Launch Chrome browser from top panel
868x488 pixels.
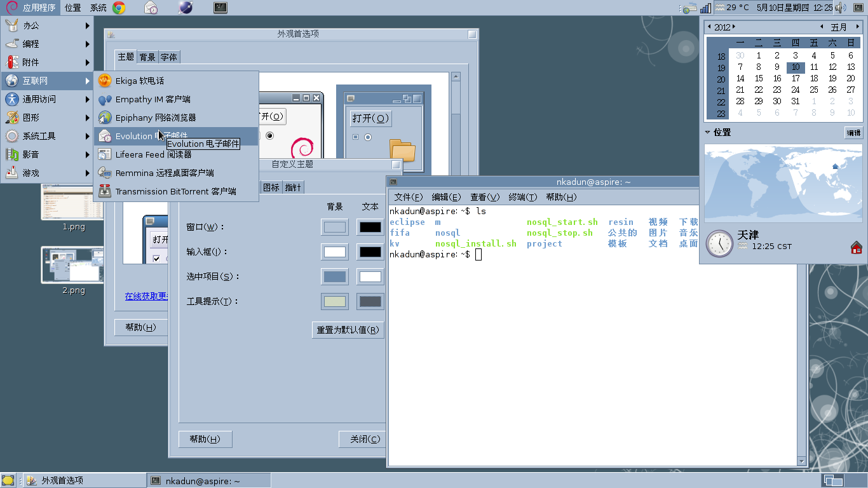point(119,8)
